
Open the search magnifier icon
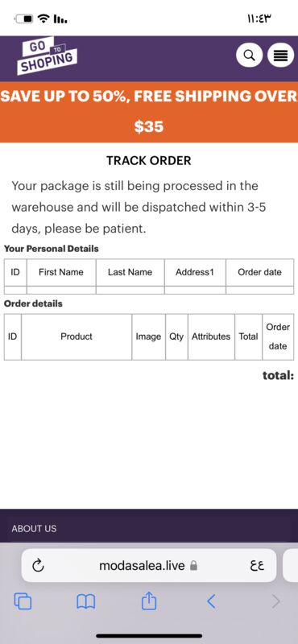(249, 55)
